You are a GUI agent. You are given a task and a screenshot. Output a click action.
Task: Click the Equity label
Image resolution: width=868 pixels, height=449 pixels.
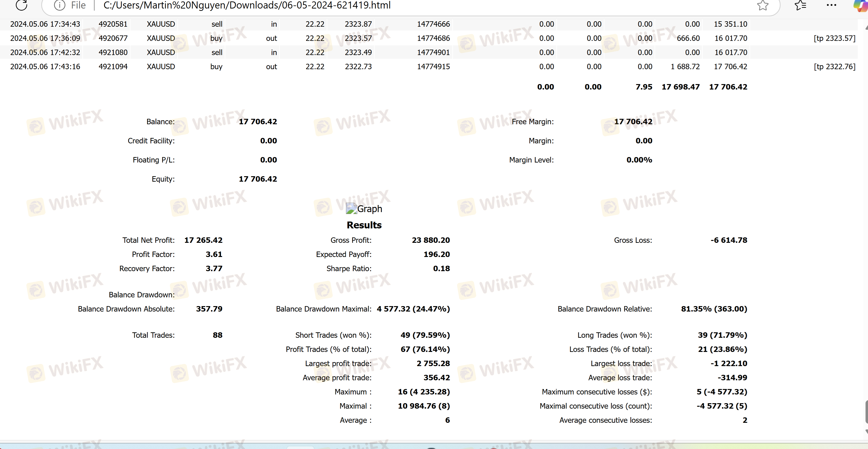[x=163, y=179]
